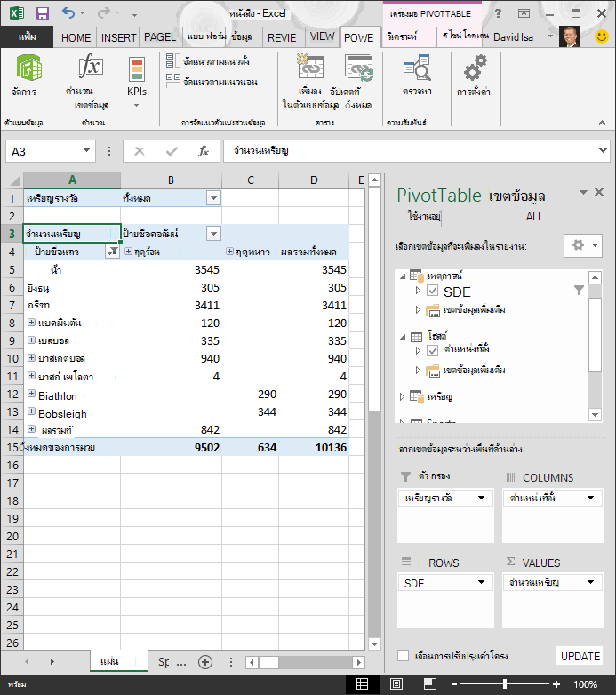The image size is (616, 695).
Task: Open the Name Box dropdown arrow
Action: click(x=86, y=151)
